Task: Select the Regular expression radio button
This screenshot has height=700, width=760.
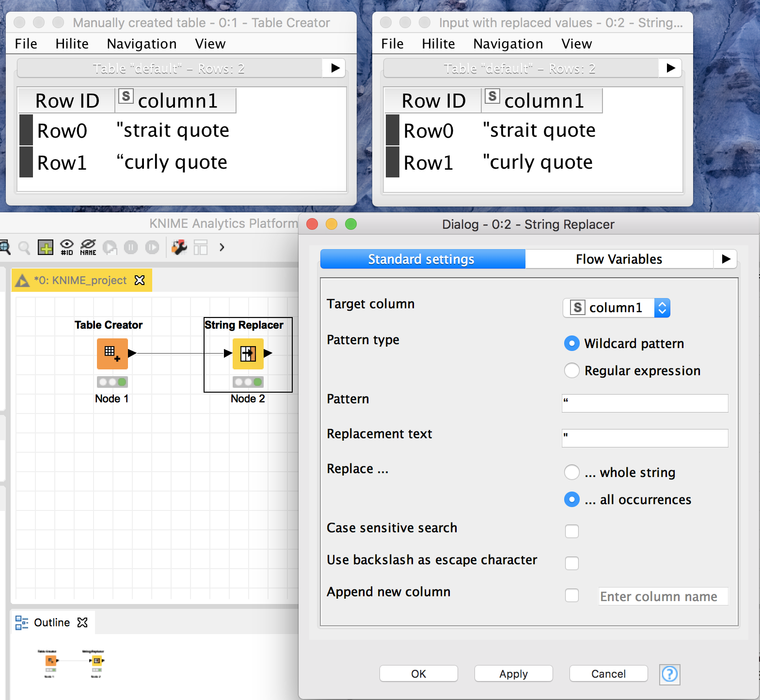Action: (x=572, y=371)
